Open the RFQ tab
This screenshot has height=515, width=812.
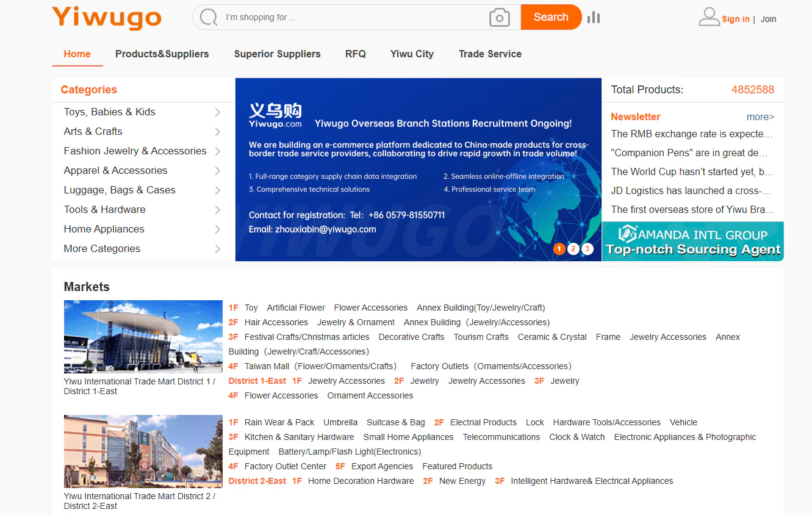[x=356, y=54]
